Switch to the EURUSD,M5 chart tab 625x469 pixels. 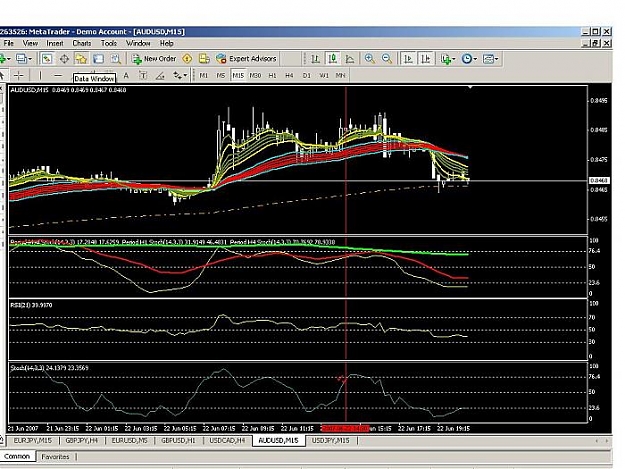(x=130, y=440)
